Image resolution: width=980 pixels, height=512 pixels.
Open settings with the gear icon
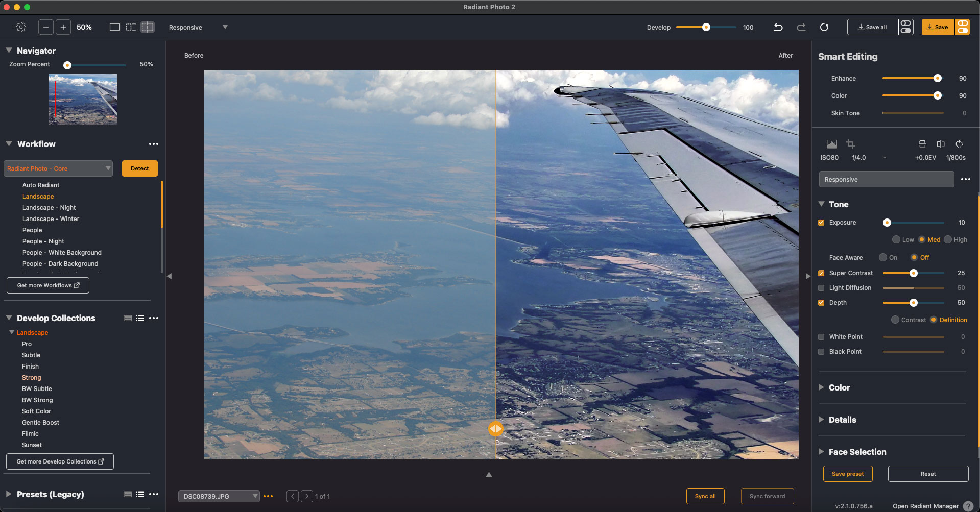[x=21, y=27]
